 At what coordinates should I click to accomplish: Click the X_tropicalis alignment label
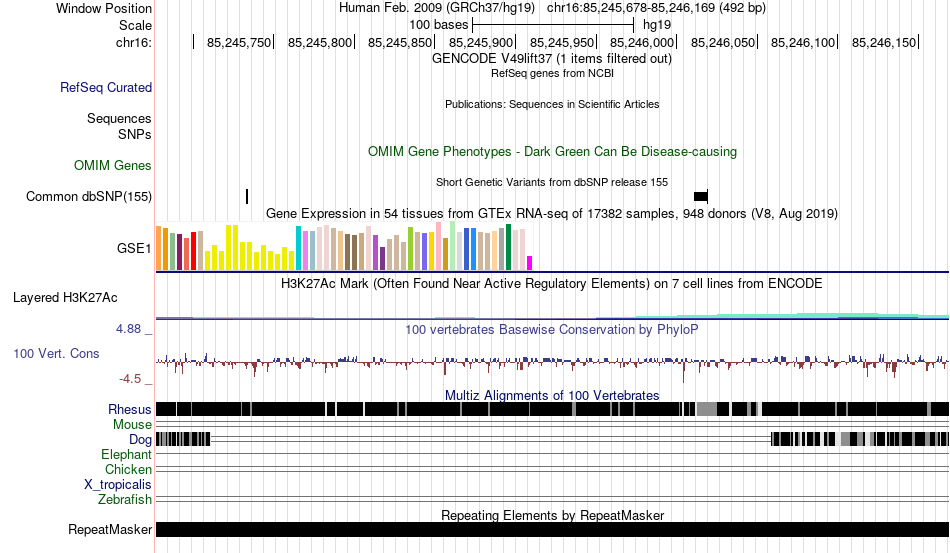coord(118,485)
